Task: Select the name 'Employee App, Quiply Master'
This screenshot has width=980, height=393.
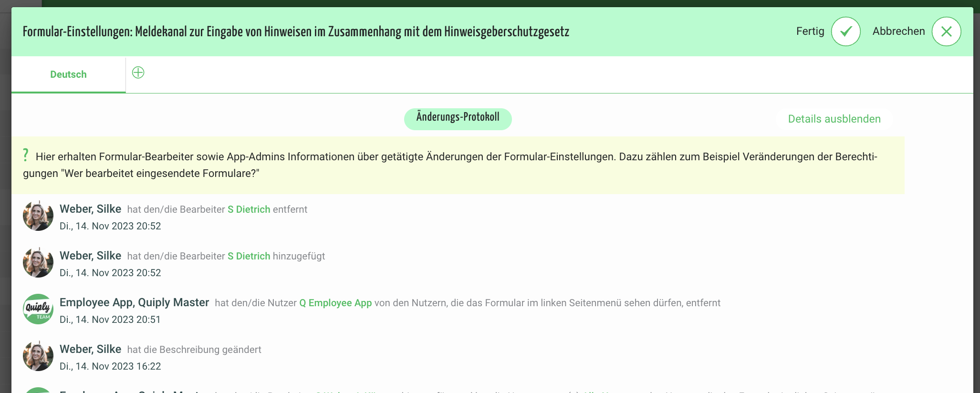Action: 134,302
